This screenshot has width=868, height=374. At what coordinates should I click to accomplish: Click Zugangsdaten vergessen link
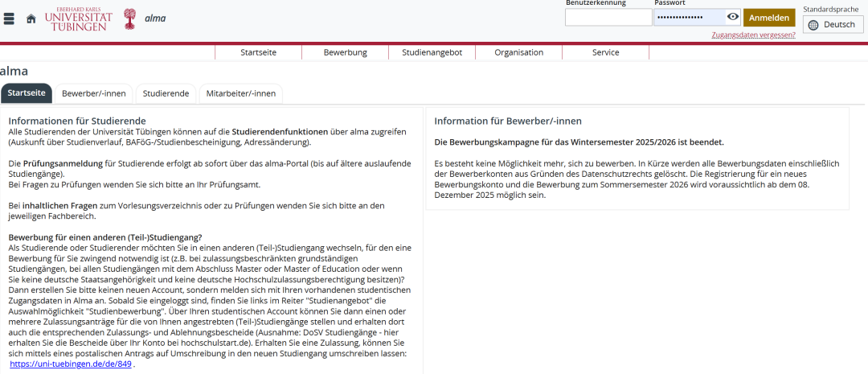[x=753, y=35]
